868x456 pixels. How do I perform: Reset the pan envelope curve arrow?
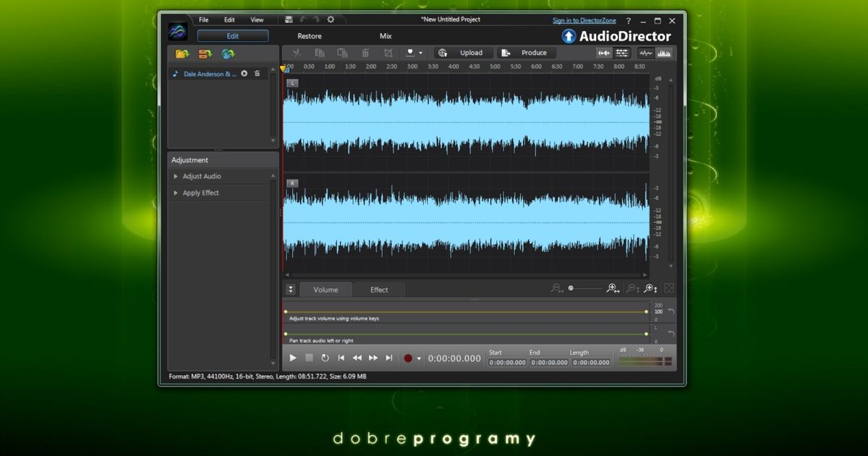[x=671, y=334]
